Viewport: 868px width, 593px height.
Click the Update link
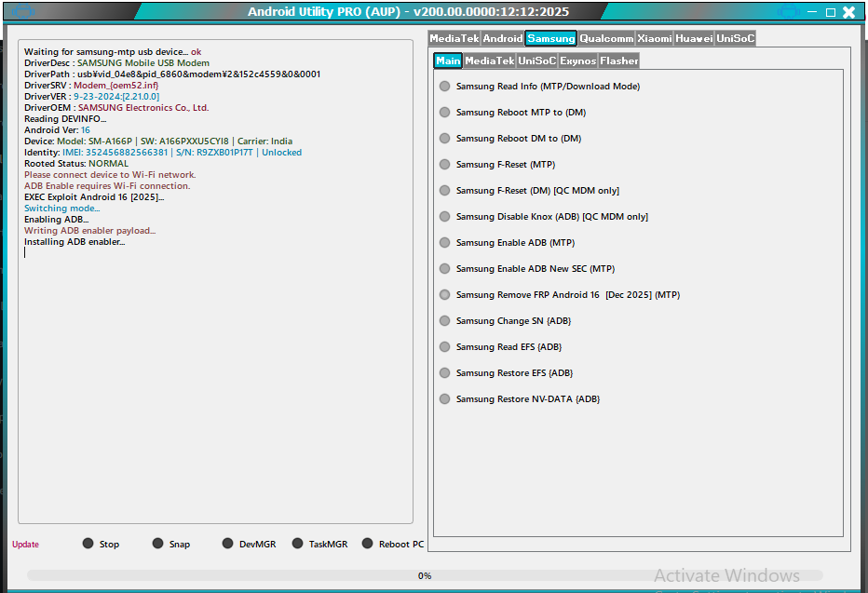pyautogui.click(x=25, y=545)
